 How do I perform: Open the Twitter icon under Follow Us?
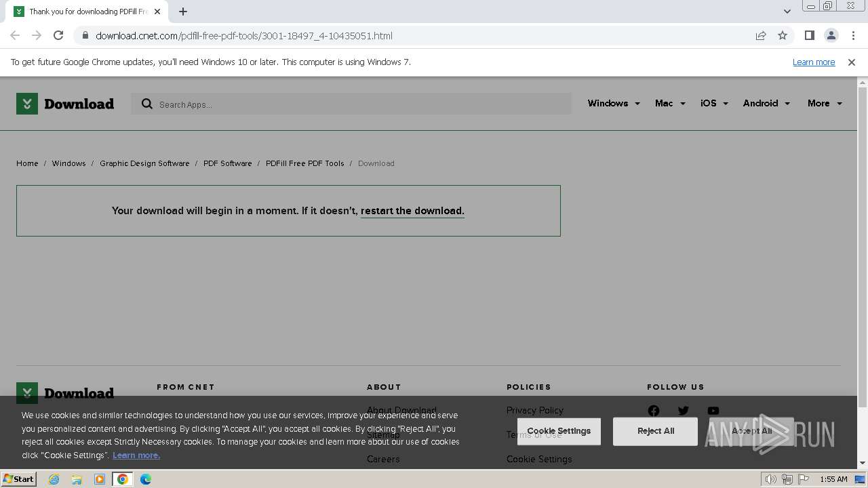coord(684,411)
